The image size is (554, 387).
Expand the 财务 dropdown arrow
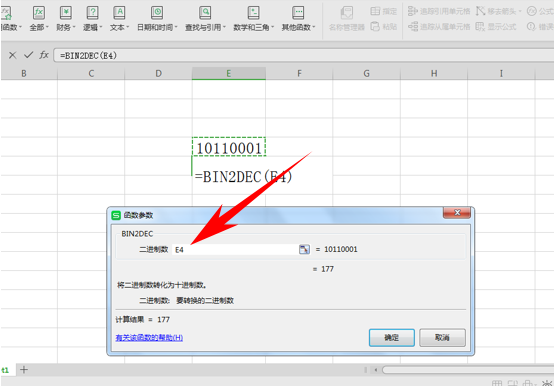click(x=74, y=27)
